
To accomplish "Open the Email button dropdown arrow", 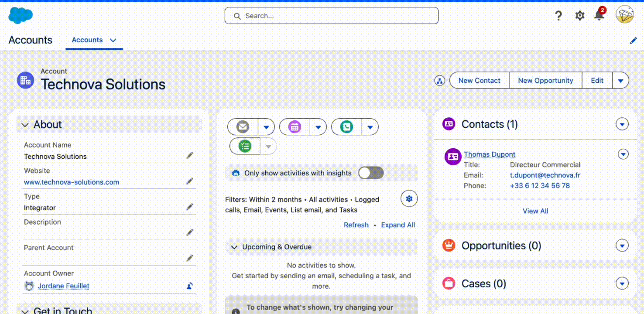I will coord(266,127).
